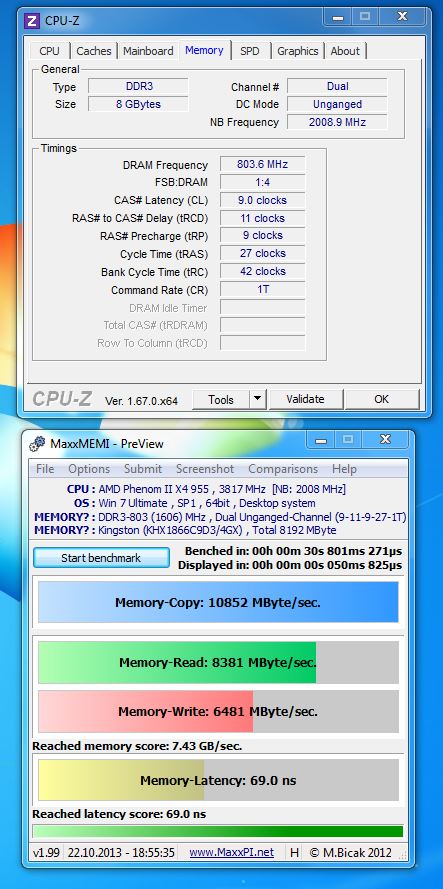Open the Caches tab
The width and height of the screenshot is (443, 889).
[x=94, y=51]
